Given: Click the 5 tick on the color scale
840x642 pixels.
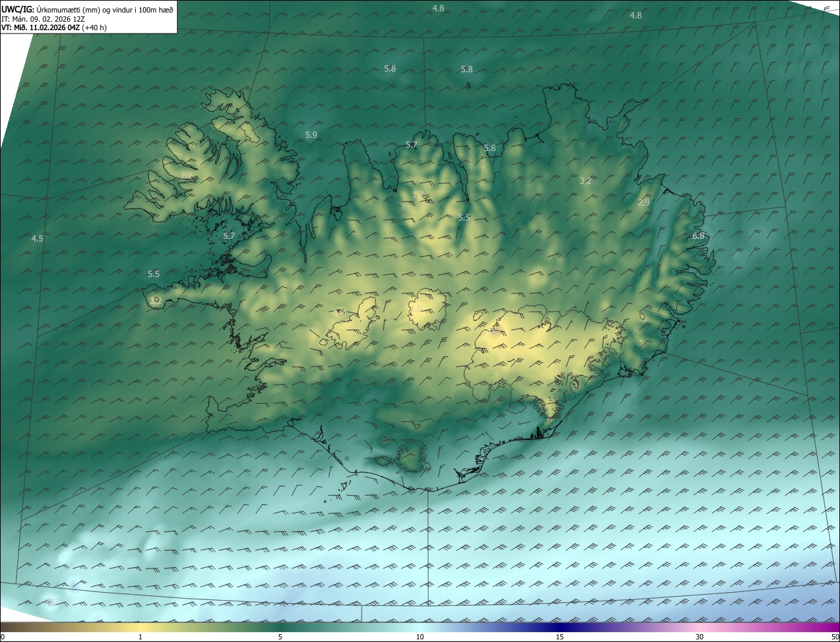Looking at the screenshot, I should pyautogui.click(x=280, y=637).
